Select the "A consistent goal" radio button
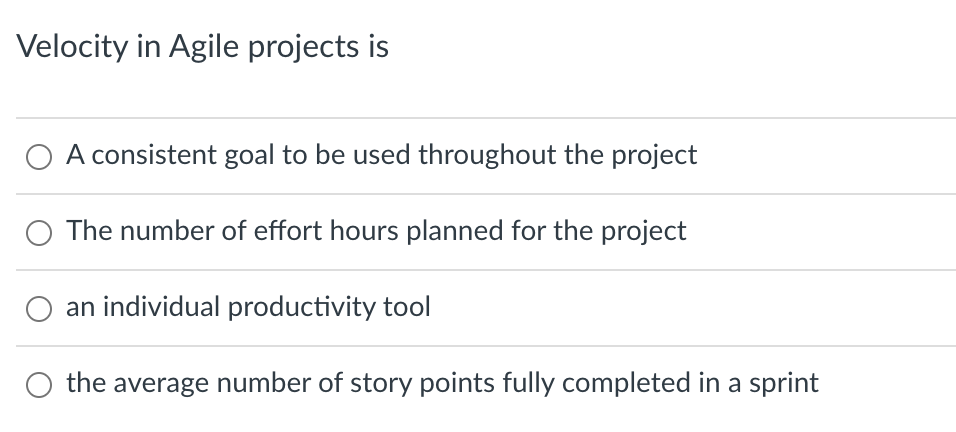This screenshot has height=432, width=956. coord(43,156)
